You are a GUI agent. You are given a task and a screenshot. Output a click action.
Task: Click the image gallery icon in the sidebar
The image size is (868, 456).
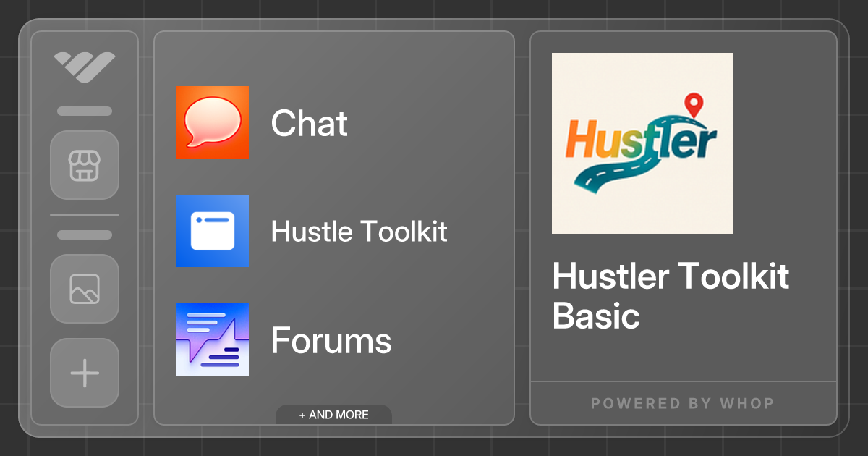84,289
